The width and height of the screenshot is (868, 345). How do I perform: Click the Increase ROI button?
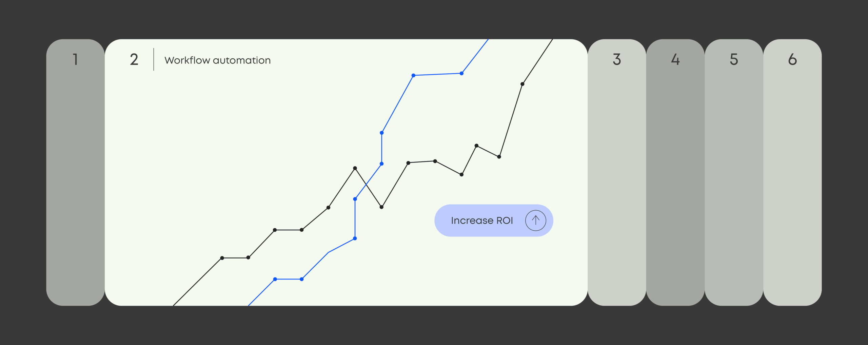click(x=494, y=221)
